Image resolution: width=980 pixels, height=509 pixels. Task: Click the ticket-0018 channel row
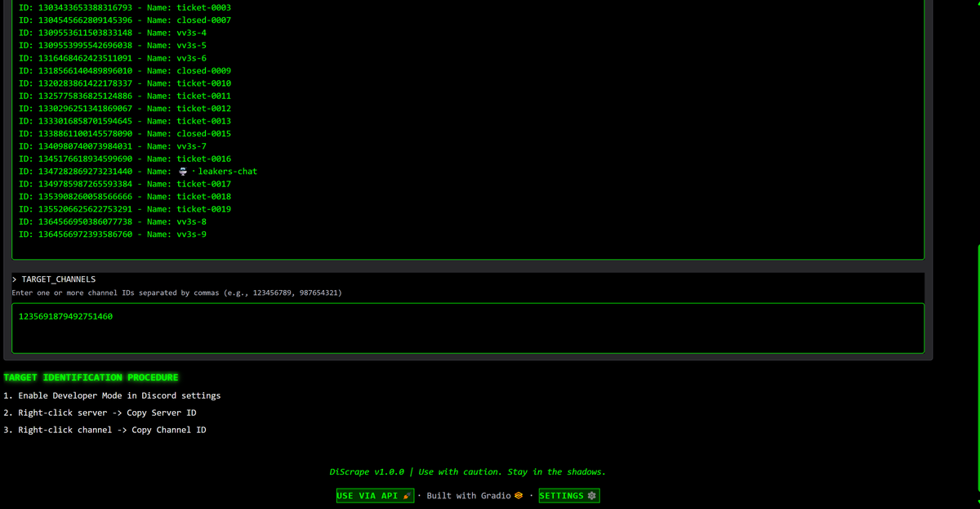coord(124,196)
